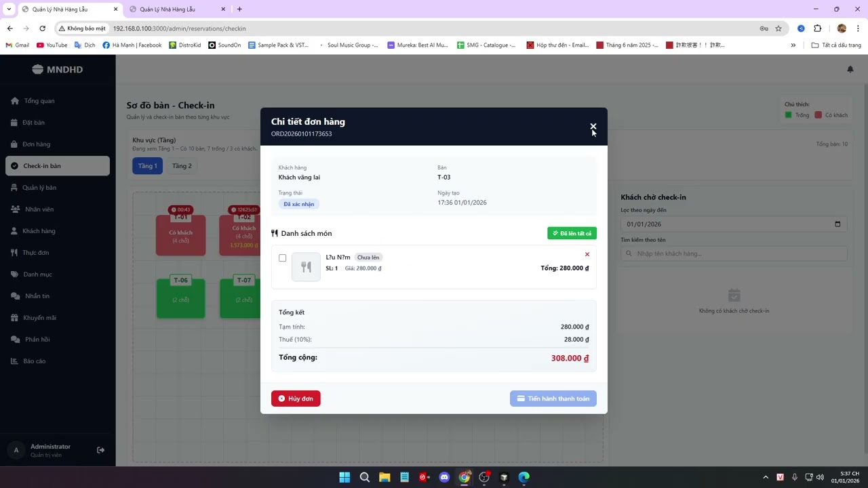Viewport: 868px width, 488px height.
Task: Open Danh mục in the sidebar
Action: (58, 274)
